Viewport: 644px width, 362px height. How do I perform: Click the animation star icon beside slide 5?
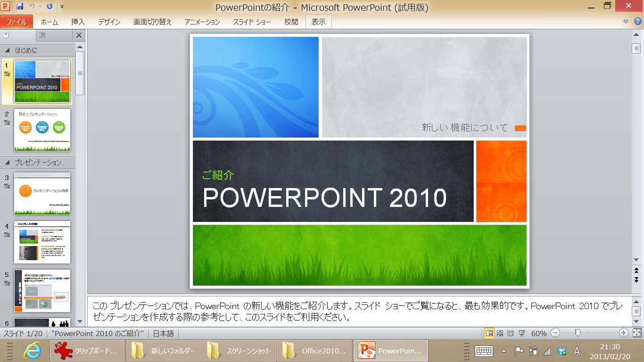pyautogui.click(x=7, y=283)
